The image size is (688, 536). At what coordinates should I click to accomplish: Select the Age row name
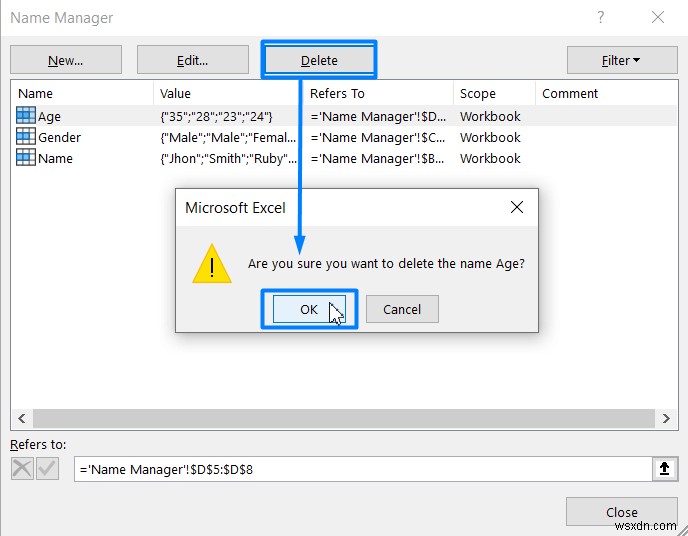click(49, 117)
